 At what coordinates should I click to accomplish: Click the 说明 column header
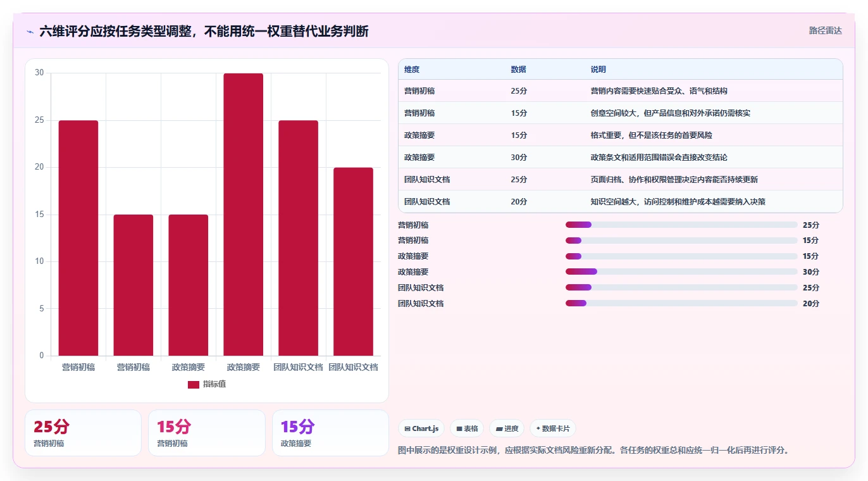point(598,70)
